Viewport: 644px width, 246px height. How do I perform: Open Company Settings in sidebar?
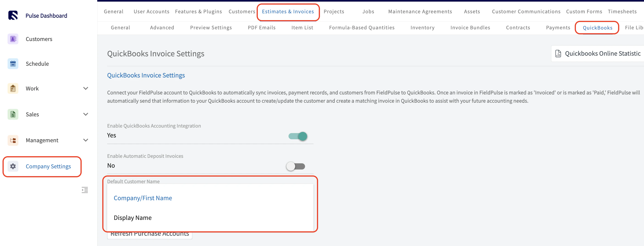coord(48,166)
